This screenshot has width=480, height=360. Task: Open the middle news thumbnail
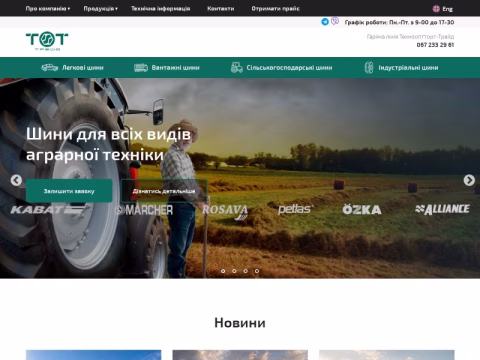[x=240, y=355]
